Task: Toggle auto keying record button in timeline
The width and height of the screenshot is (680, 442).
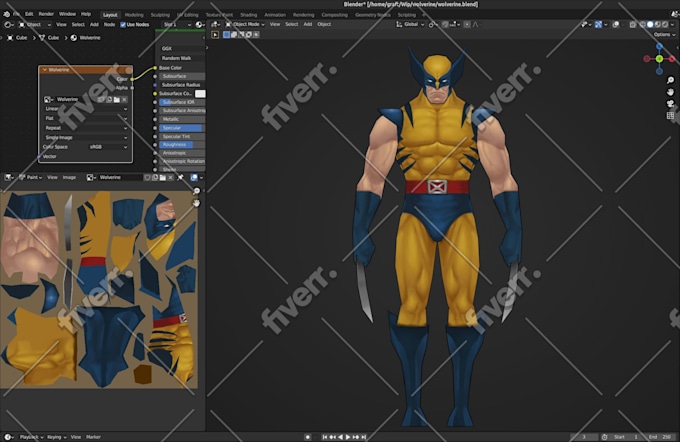Action: coord(307,437)
